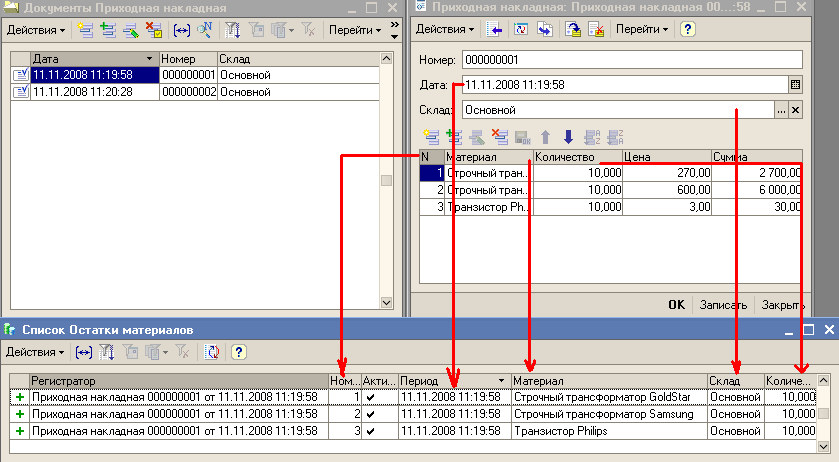839x462 pixels.
Task: Toggle active checkmark in register row 2
Action: (x=370, y=414)
